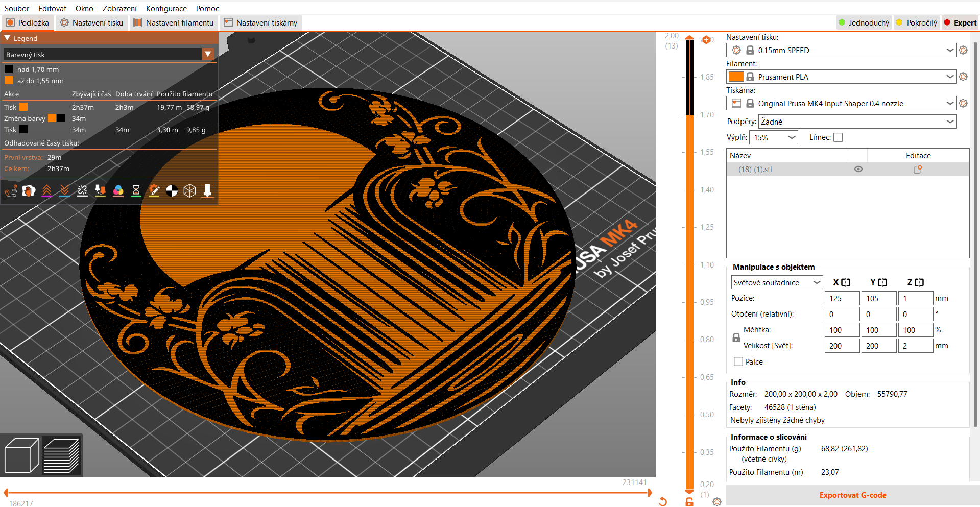
Task: Toggle center of gravity icon in legend
Action: [x=172, y=191]
